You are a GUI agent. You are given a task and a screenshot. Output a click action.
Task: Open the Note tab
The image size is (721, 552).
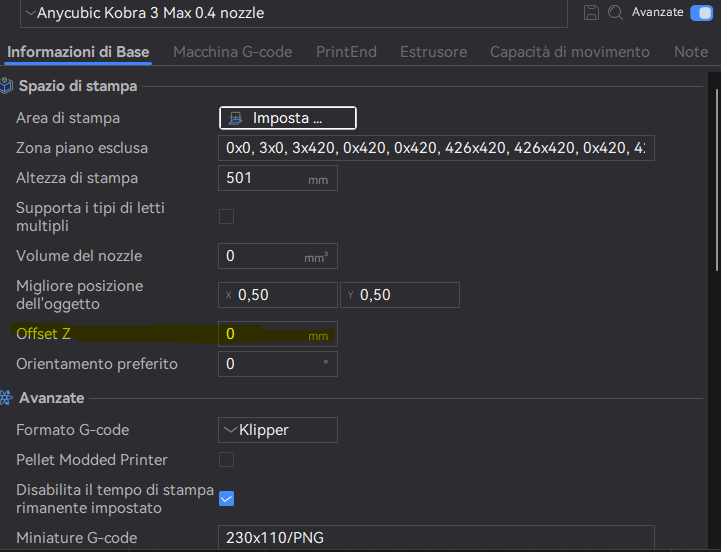pyautogui.click(x=691, y=52)
